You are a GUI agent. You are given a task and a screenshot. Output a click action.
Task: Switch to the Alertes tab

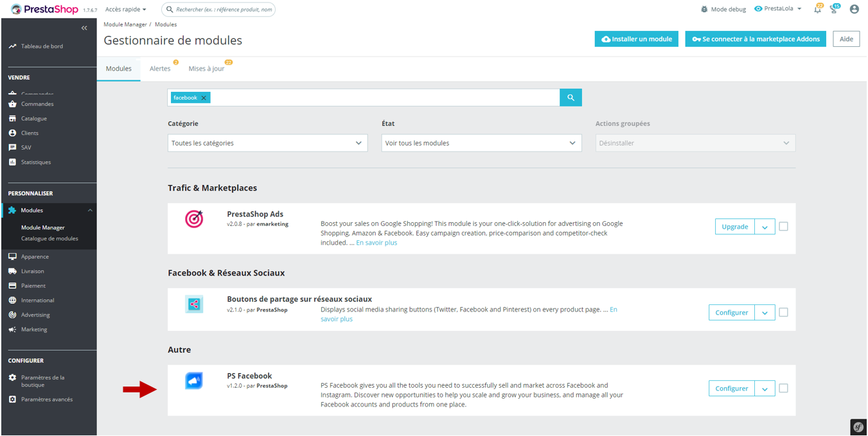point(161,69)
